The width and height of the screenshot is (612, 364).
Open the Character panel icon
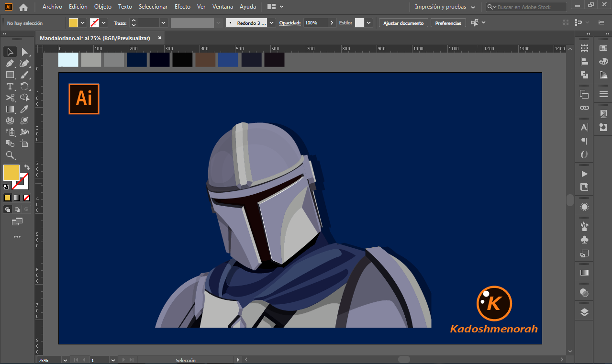coord(584,128)
